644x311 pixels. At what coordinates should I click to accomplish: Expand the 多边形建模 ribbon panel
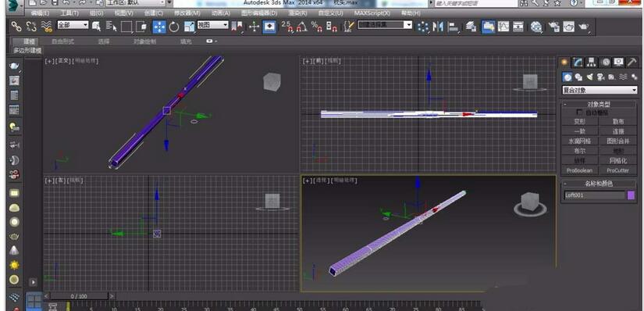point(27,50)
